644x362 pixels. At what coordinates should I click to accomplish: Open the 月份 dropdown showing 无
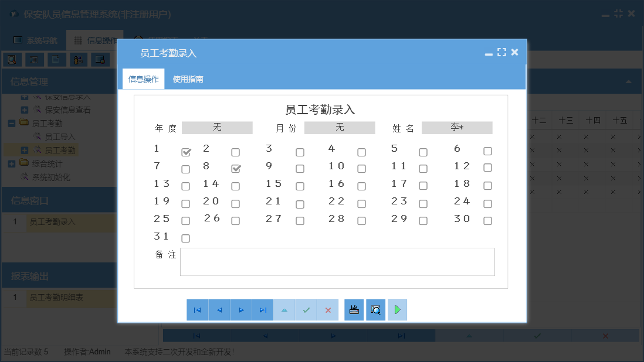[x=340, y=127]
